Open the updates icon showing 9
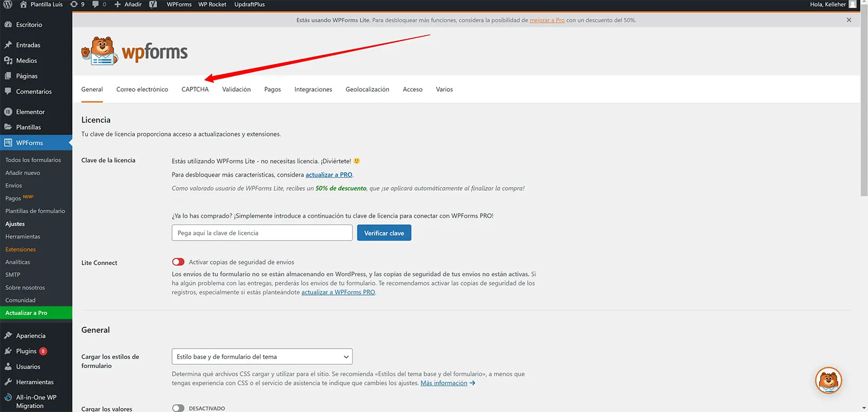Image resolution: width=868 pixels, height=412 pixels. [x=74, y=4]
